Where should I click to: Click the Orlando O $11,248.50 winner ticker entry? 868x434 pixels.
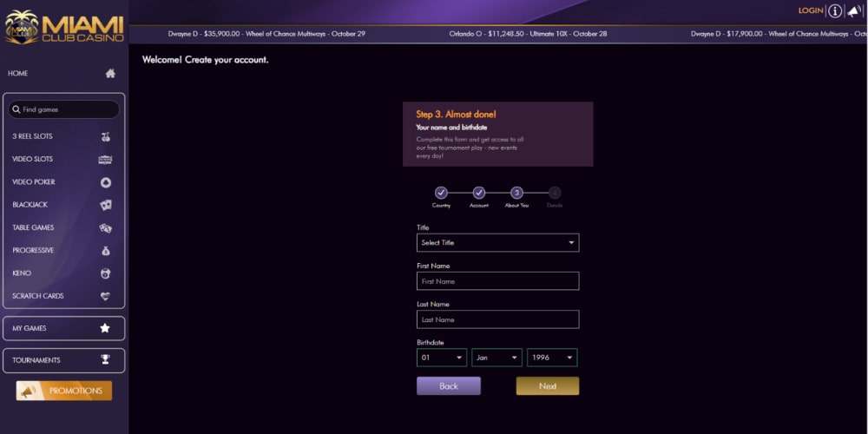528,34
